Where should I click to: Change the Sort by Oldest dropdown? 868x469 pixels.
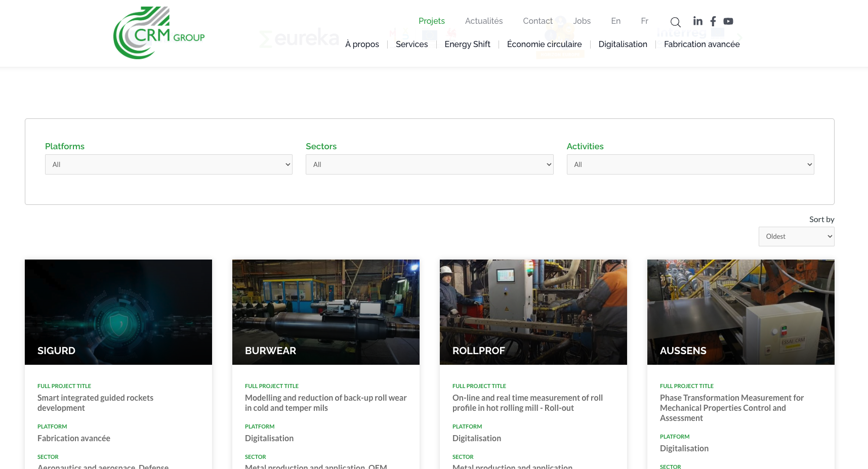click(x=796, y=236)
